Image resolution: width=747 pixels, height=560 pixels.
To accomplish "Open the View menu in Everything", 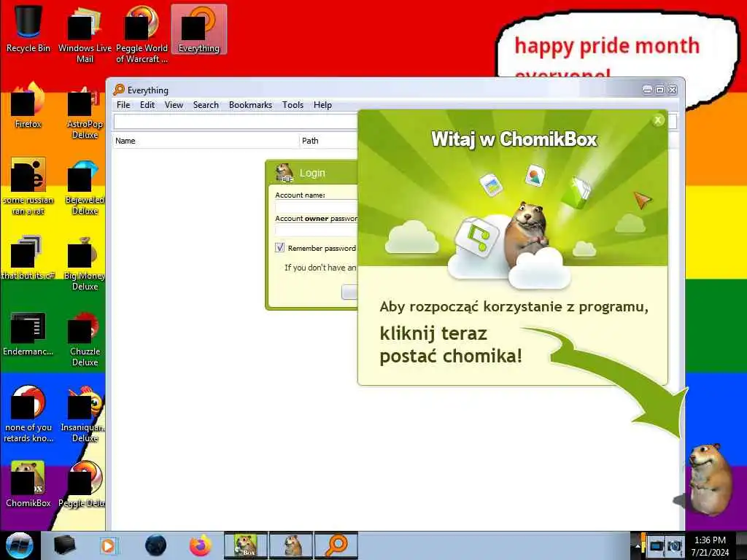I will pos(174,105).
